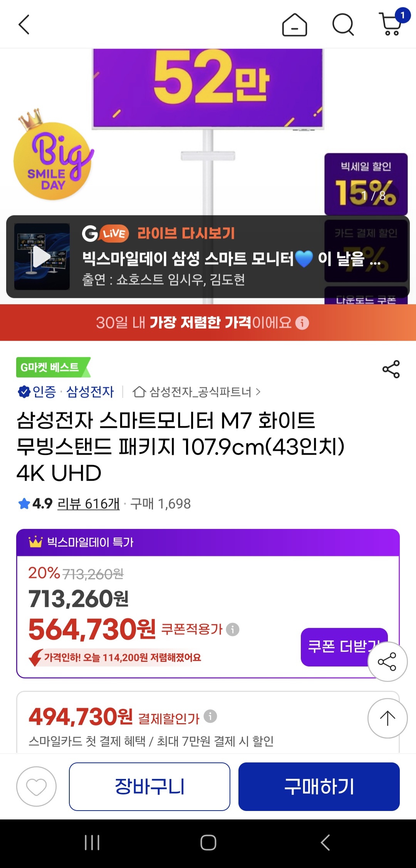Viewport: 416px width, 868px height.
Task: Jump to top with the up-arrow button
Action: (387, 718)
